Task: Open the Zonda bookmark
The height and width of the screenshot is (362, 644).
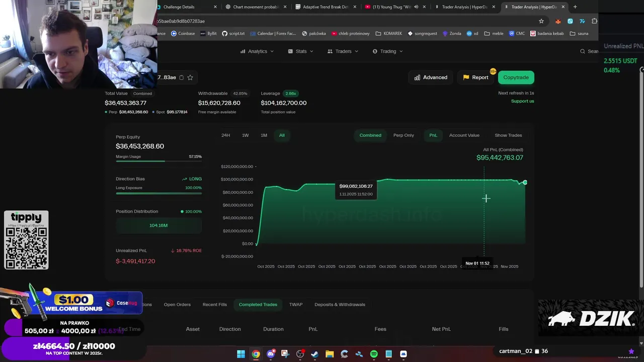Action: tap(452, 34)
